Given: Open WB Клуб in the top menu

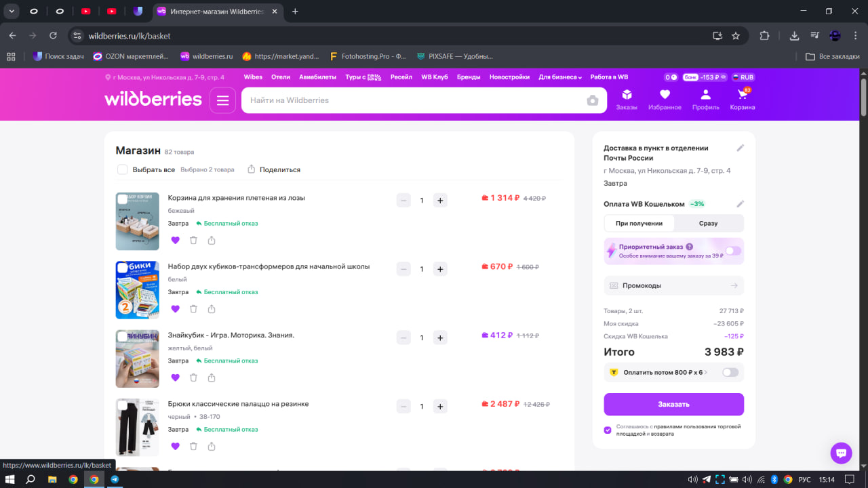Looking at the screenshot, I should [435, 77].
